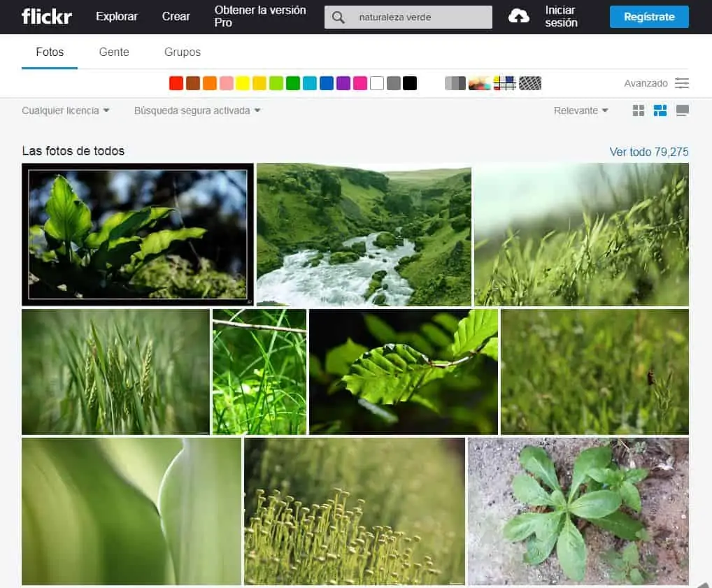Click the search magnifier icon
Image resolution: width=712 pixels, height=588 pixels.
338,17
